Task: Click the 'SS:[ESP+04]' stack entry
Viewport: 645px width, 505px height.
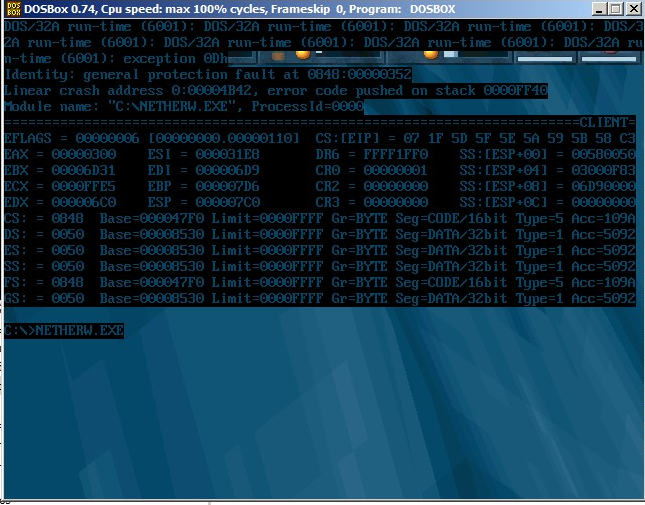Action: click(548, 170)
